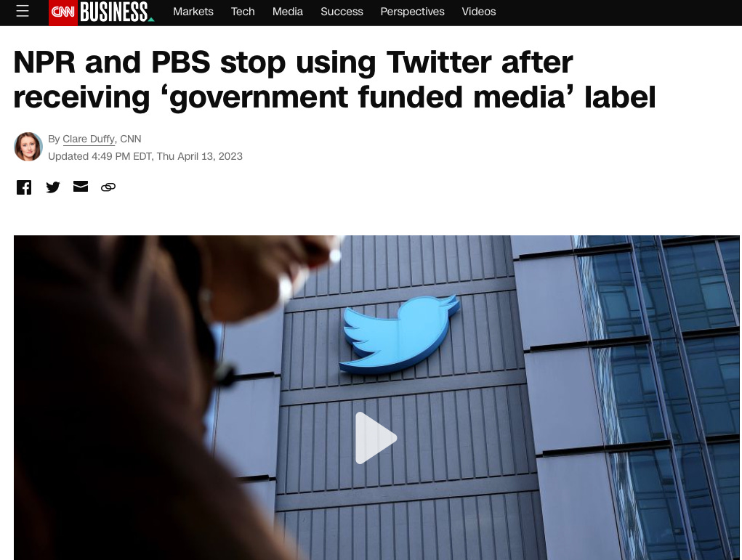The height and width of the screenshot is (560, 742).
Task: Share article by email envelope icon
Action: tap(81, 187)
